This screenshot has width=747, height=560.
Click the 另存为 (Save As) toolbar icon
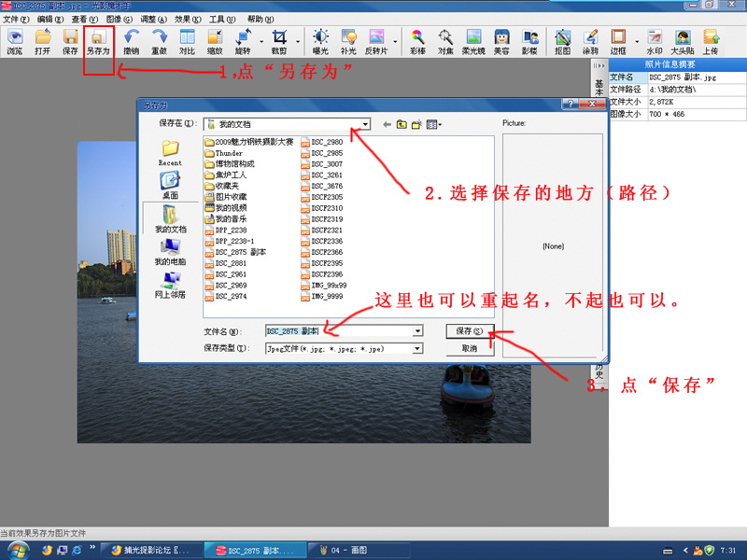click(98, 42)
